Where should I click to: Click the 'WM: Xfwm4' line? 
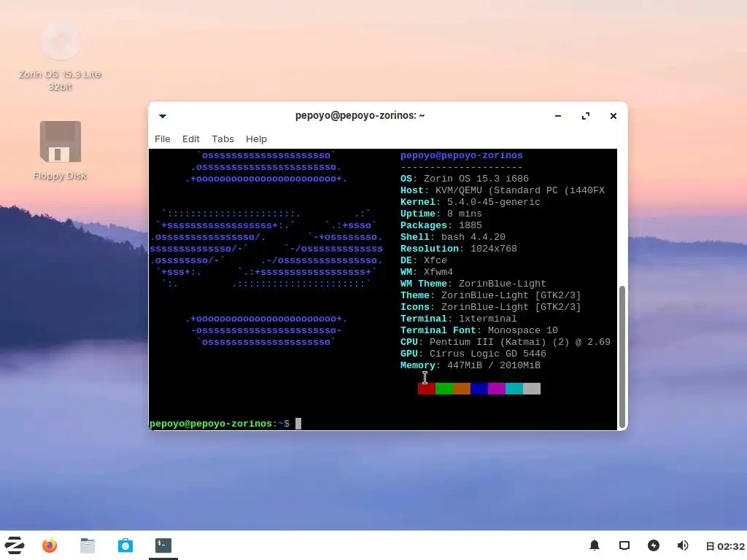[426, 272]
